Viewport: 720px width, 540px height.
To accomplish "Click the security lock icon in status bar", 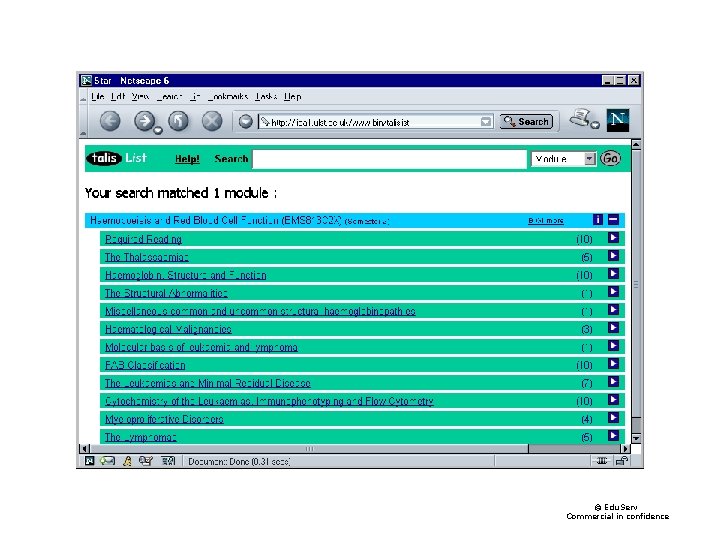I will 622,461.
